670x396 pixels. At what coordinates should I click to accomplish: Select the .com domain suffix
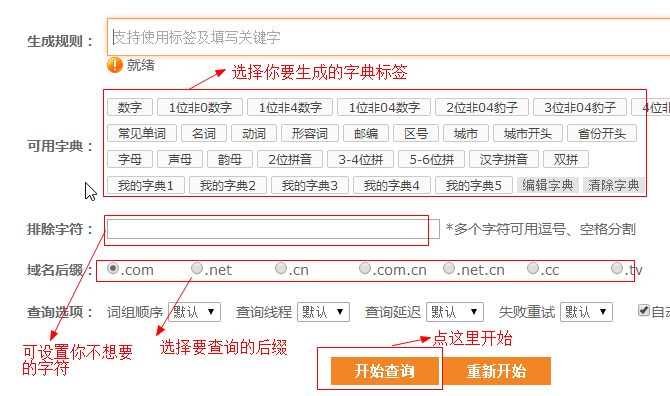(113, 268)
